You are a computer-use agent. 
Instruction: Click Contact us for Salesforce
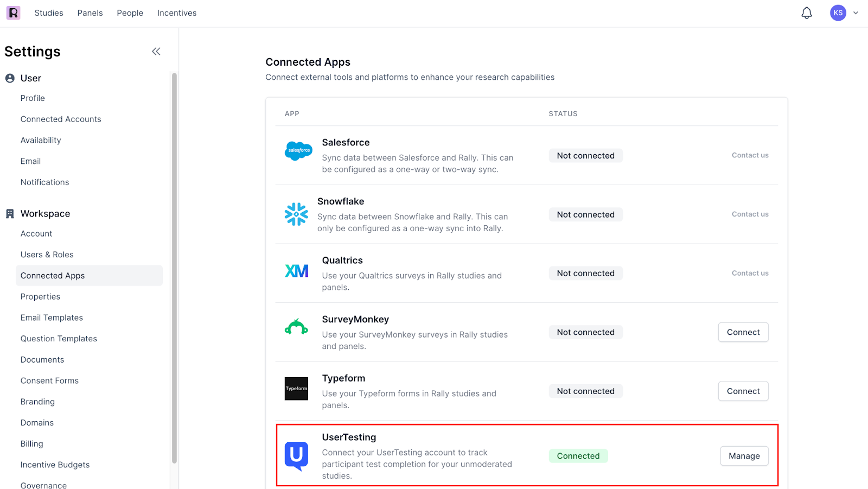(750, 155)
